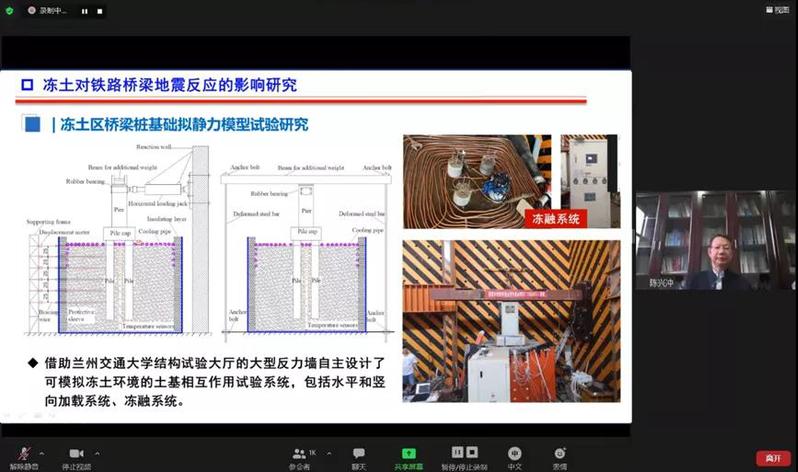Stop recording using the top bar square icon
798x472 pixels.
[99, 11]
